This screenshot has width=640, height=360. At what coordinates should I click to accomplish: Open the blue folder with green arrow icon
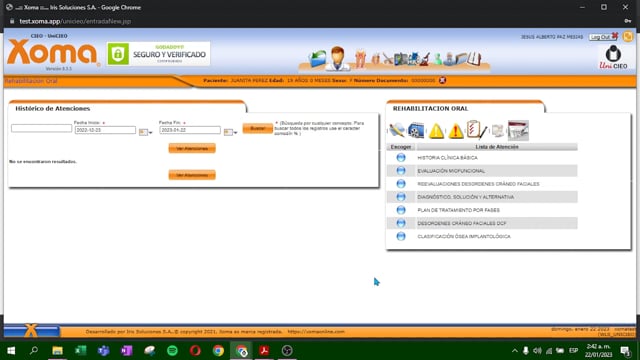[318, 59]
